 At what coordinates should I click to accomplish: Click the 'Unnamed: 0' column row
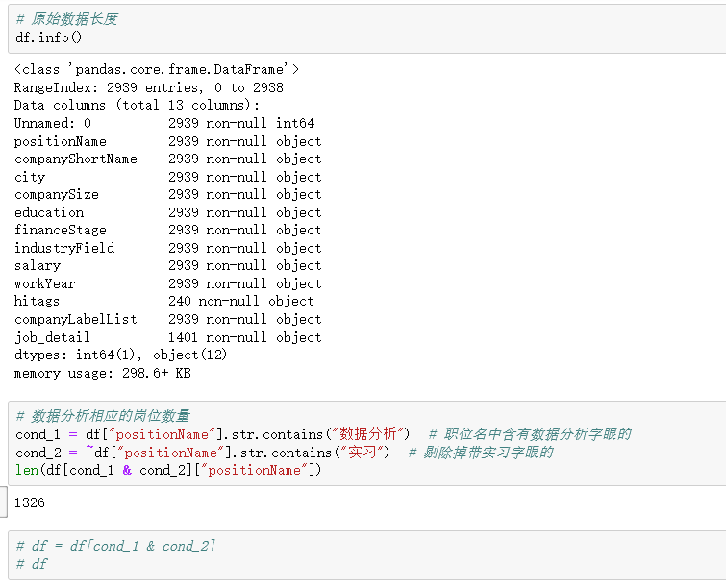click(164, 124)
